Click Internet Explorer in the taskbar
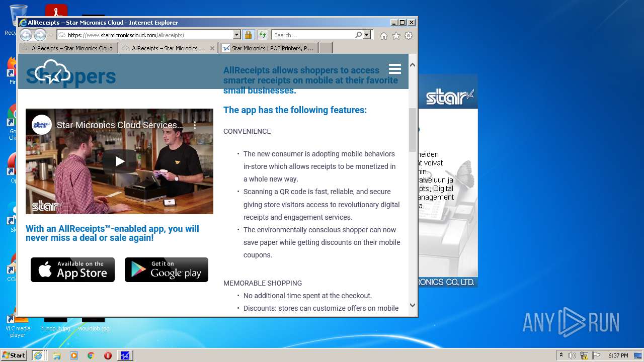 click(x=38, y=355)
